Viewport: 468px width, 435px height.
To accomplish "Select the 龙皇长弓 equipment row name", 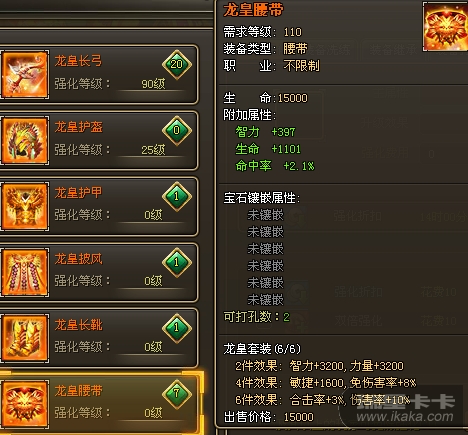I will [x=78, y=61].
